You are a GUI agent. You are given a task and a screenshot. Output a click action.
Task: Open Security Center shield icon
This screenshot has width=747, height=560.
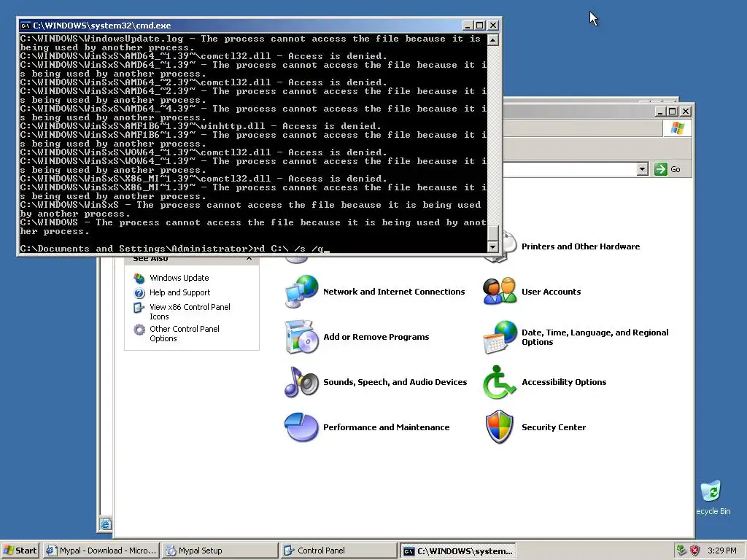[x=499, y=427]
